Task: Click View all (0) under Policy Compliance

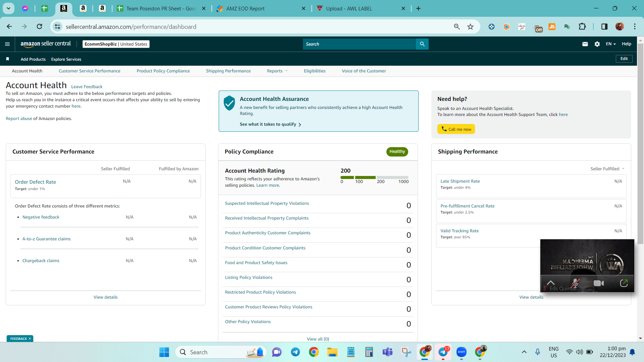Action: point(318,339)
